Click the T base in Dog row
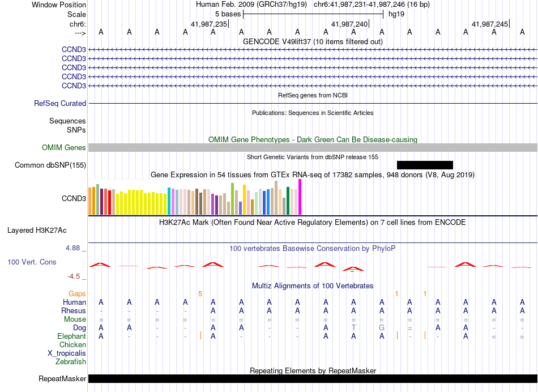This screenshot has width=538, height=392. click(354, 328)
